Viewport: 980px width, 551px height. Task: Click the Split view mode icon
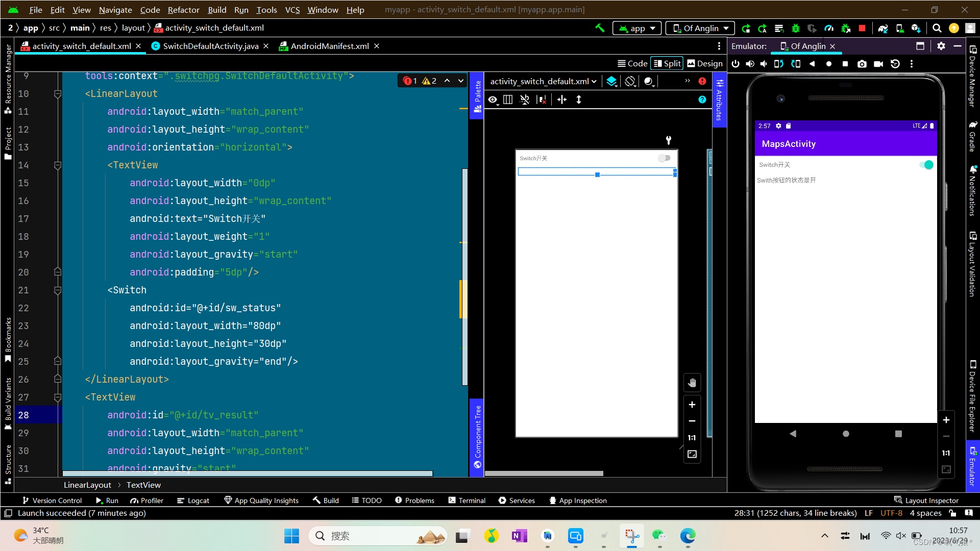pyautogui.click(x=667, y=63)
